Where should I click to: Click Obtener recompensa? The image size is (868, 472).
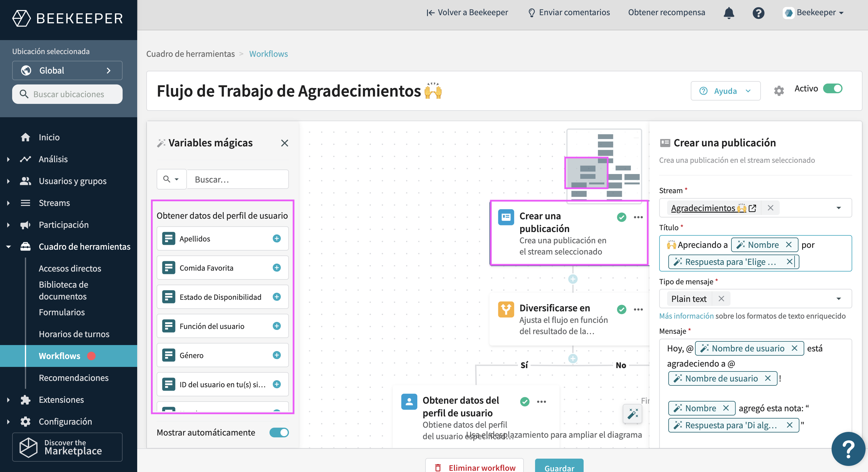[x=666, y=12]
